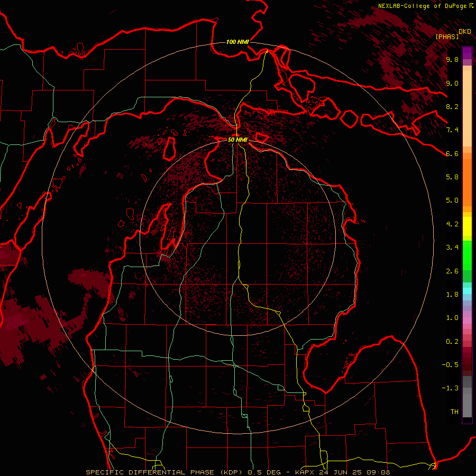Click the 0.5 DEG elevation text

coord(264,472)
